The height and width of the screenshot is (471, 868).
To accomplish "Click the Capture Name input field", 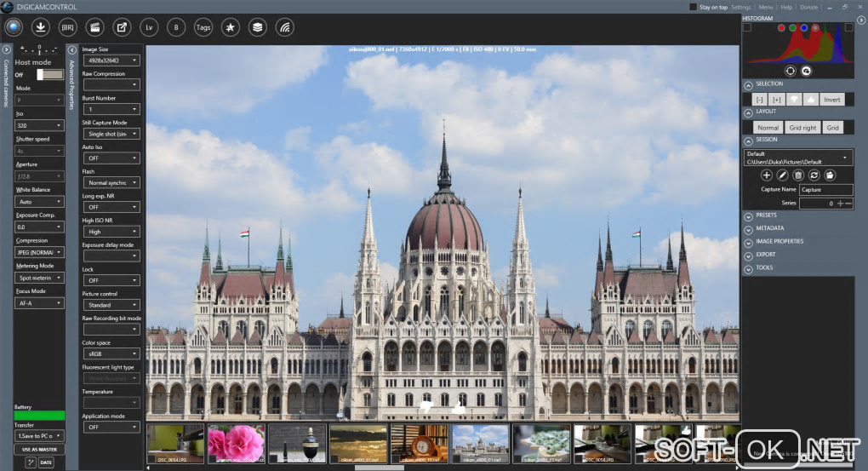I will (826, 190).
